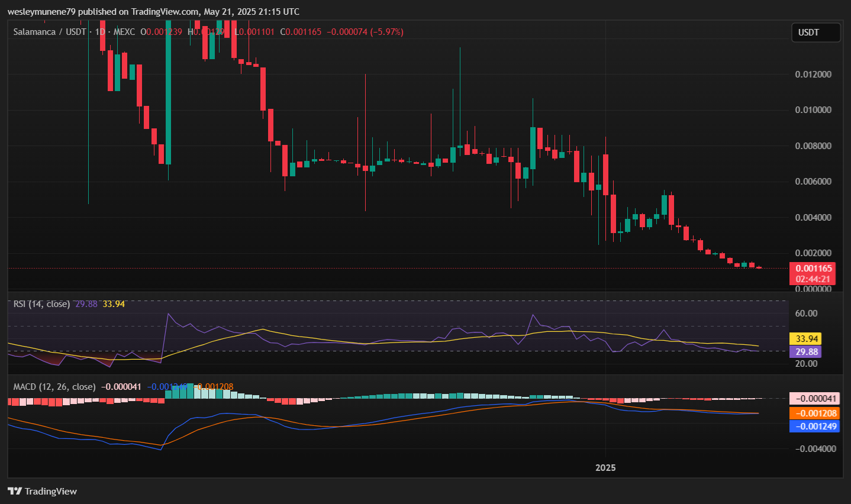Click the 0.010000 price axis label
Screen dimensions: 851x504
coord(813,110)
